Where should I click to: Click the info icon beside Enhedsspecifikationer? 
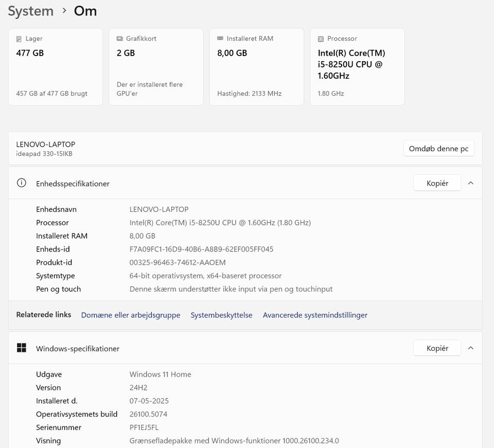(21, 183)
